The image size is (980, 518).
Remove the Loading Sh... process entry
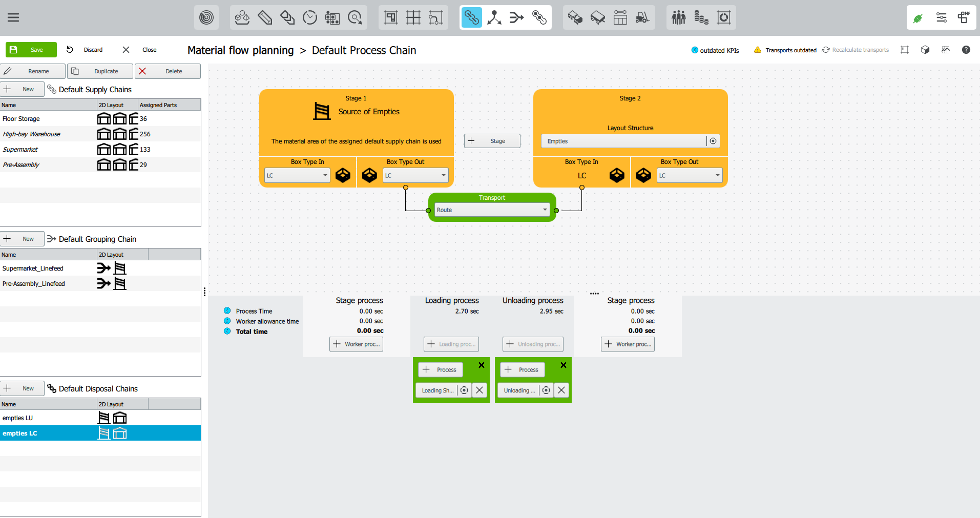479,390
